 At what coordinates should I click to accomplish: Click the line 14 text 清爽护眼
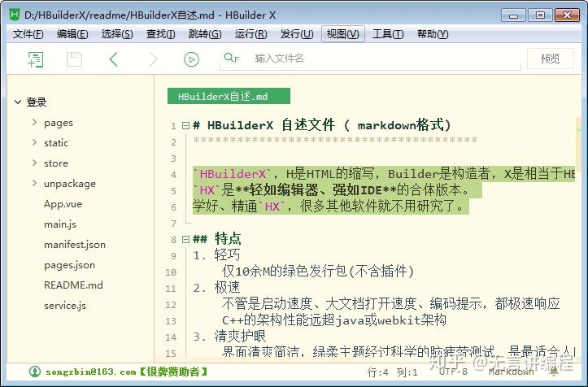(240, 337)
